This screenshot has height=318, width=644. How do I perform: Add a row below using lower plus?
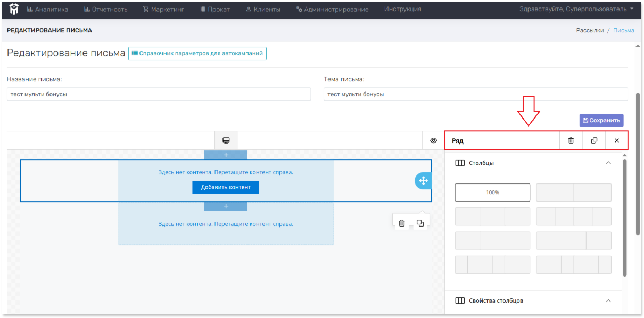(x=226, y=206)
